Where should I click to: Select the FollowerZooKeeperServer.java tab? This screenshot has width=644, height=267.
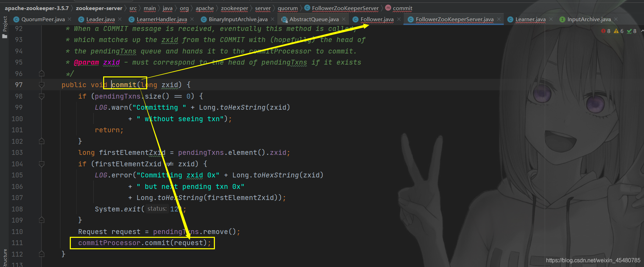pos(454,19)
